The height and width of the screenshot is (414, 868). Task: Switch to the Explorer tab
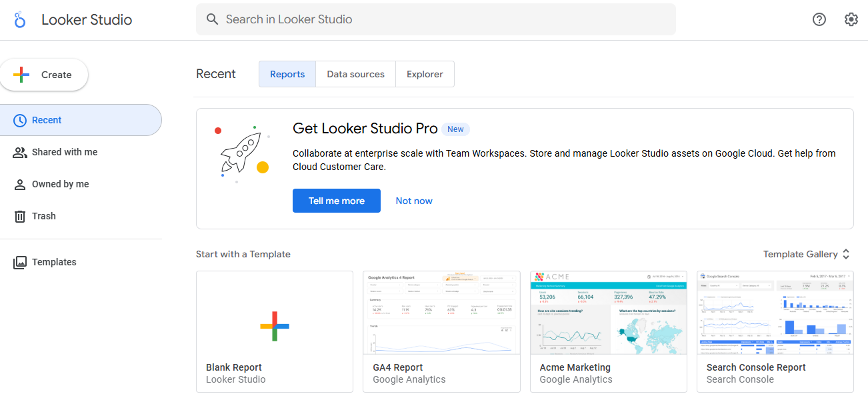tap(425, 74)
